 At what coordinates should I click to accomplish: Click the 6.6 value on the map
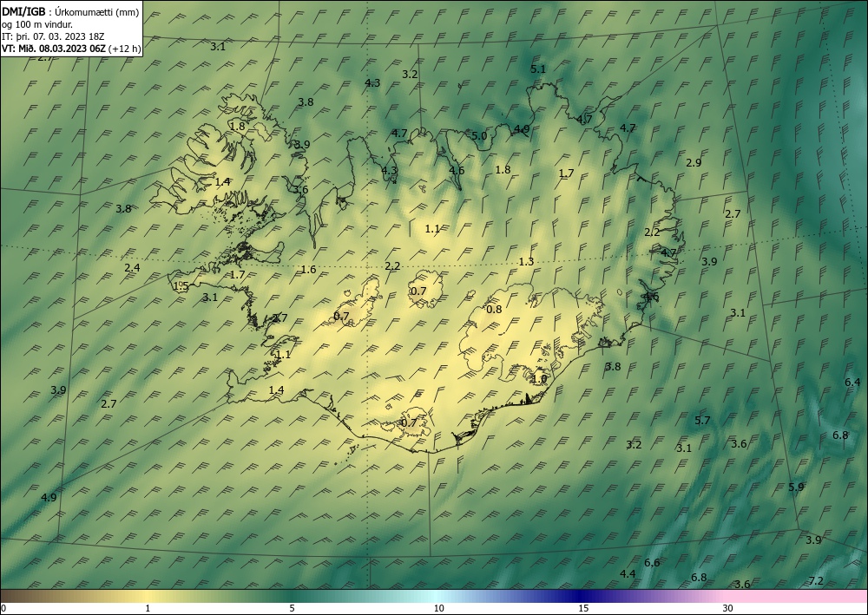point(652,562)
